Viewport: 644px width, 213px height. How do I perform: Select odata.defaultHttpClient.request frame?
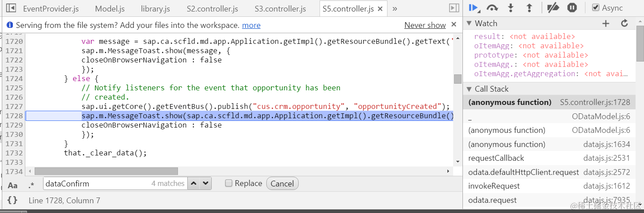tap(549, 172)
